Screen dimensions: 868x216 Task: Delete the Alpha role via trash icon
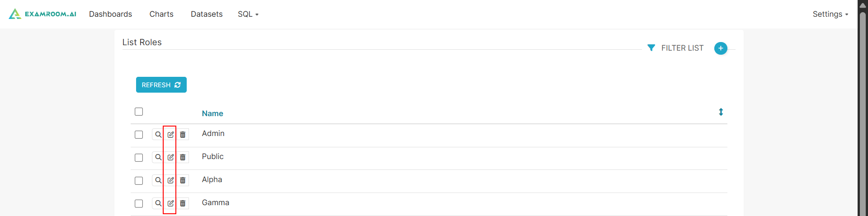point(183,180)
